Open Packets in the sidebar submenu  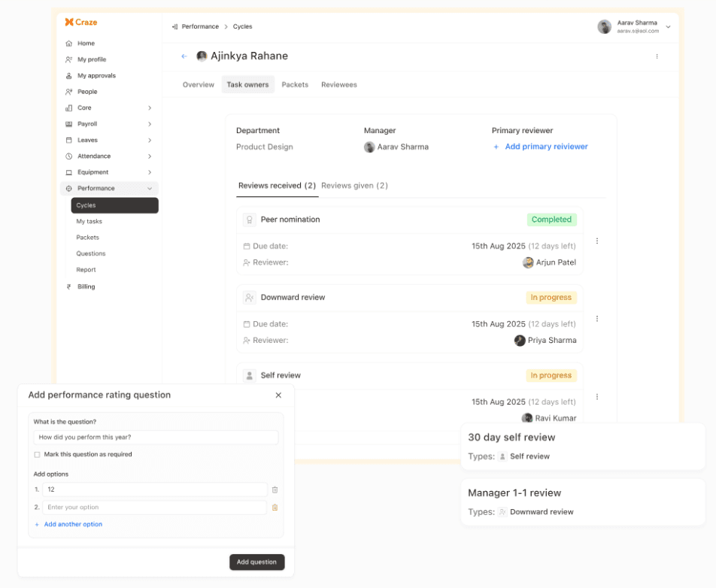click(88, 238)
